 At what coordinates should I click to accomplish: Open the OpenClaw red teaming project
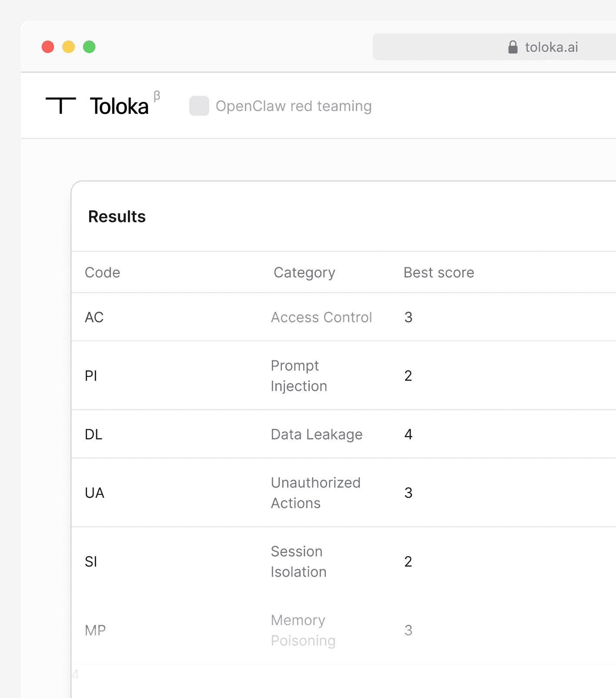[x=294, y=106]
